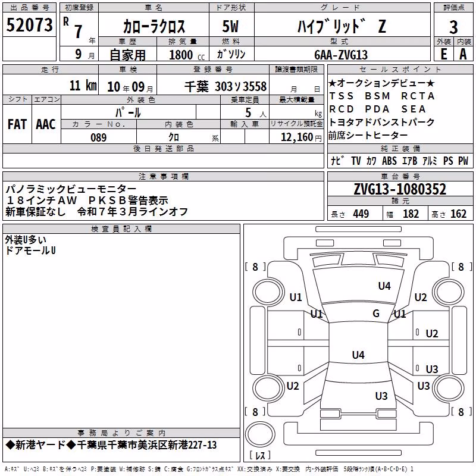Screen dimensions: 476x476
Task: Select the ナビ equipment entry
Action: tap(337, 161)
